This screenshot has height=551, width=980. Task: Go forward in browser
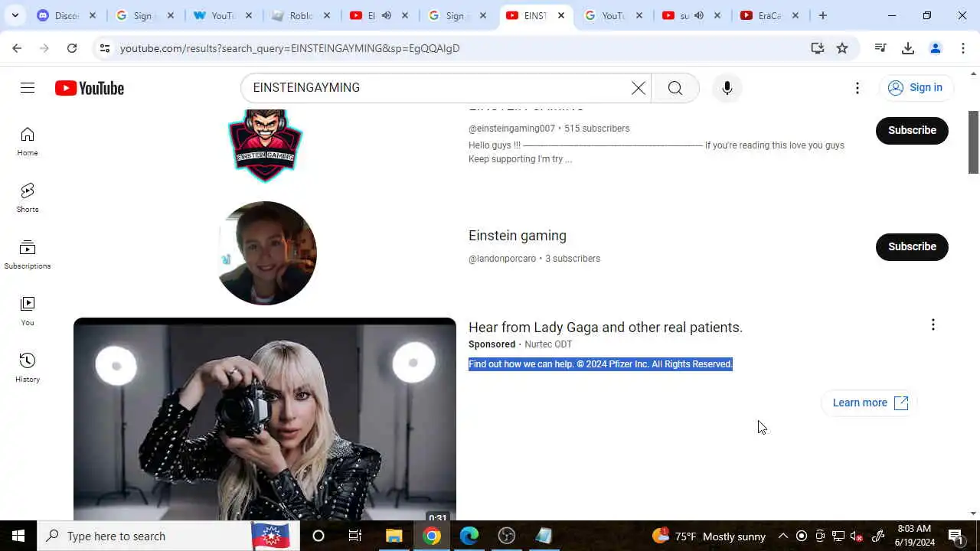44,48
